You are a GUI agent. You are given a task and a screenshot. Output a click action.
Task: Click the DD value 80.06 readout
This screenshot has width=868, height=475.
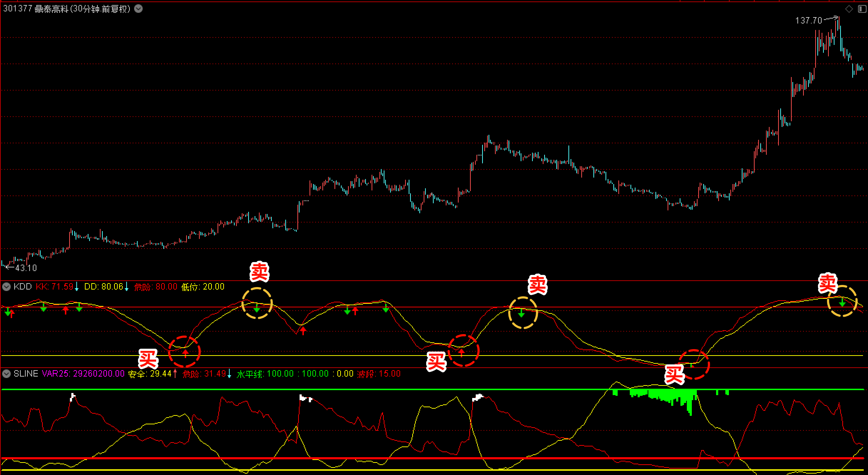[x=112, y=287]
